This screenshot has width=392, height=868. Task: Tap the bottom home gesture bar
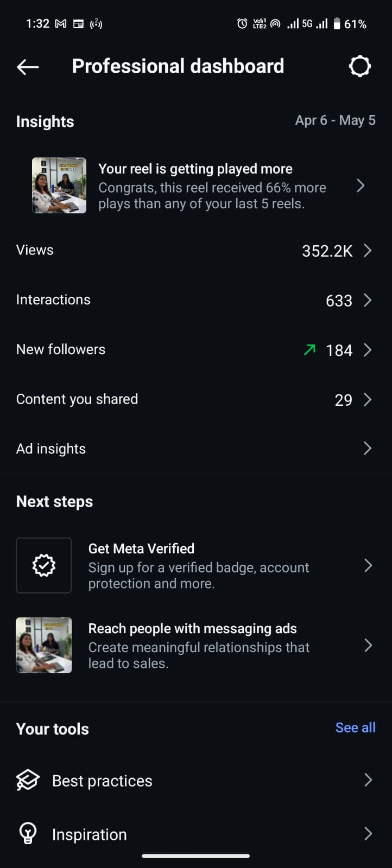[195, 856]
